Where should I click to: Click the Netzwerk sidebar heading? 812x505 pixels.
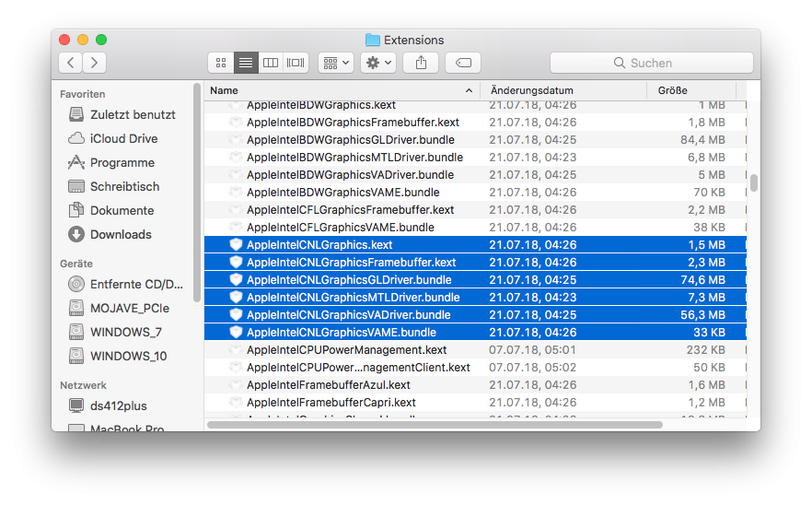83,385
